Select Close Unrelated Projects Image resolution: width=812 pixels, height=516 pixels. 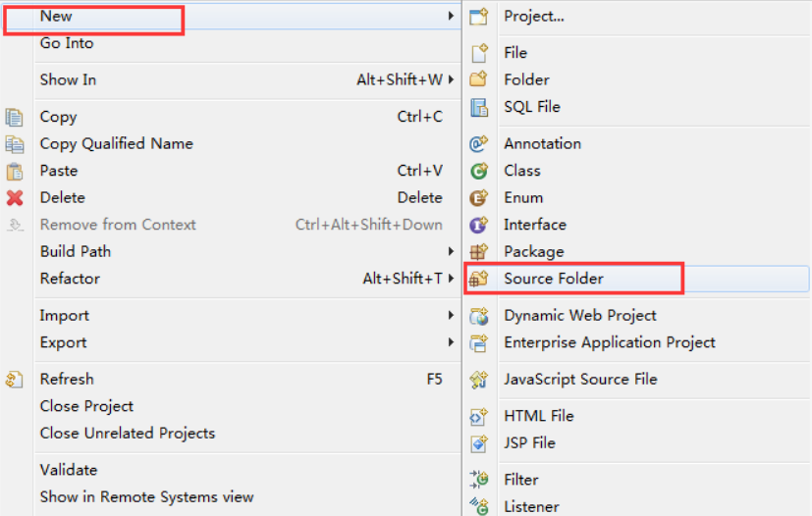[128, 434]
